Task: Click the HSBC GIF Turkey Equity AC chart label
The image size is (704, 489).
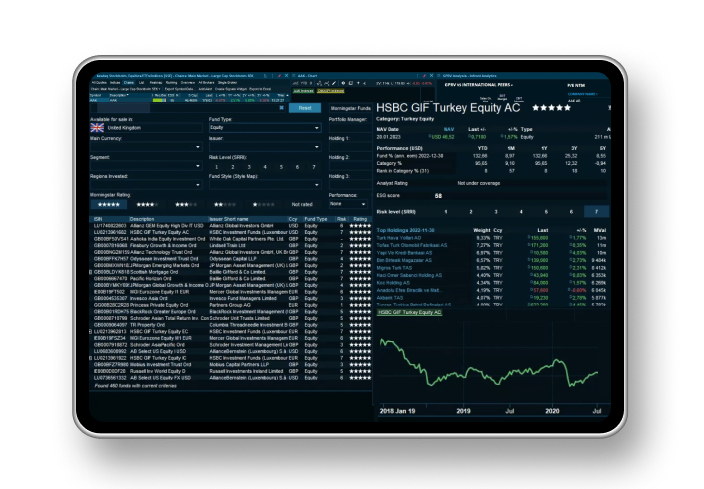Action: coord(410,313)
